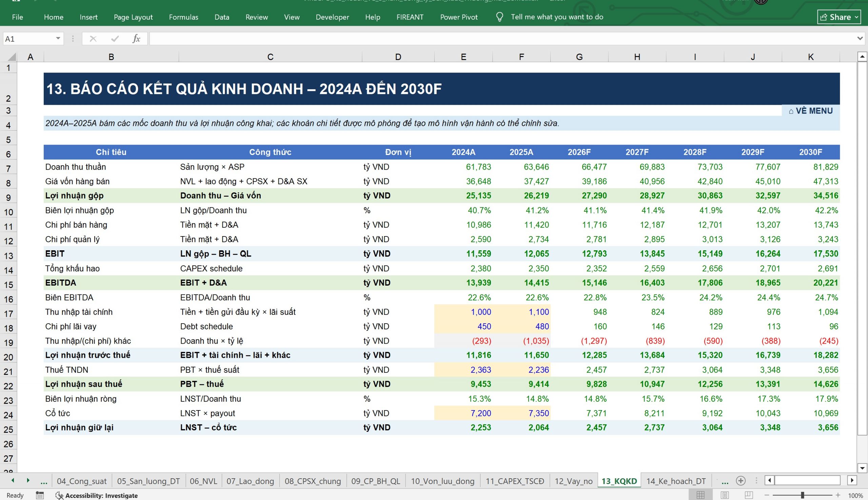Open the Power Pivot tab
Screen dimensions: 868x500
click(x=458, y=17)
